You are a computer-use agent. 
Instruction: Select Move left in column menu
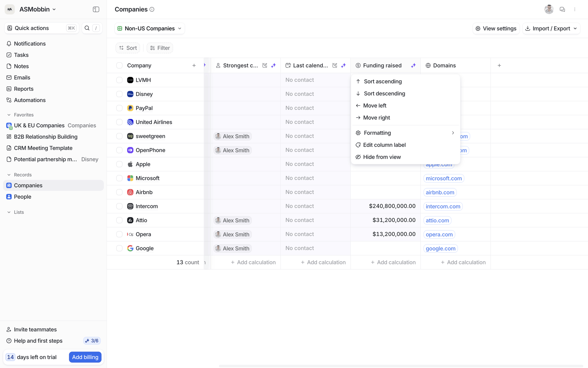pos(405,105)
